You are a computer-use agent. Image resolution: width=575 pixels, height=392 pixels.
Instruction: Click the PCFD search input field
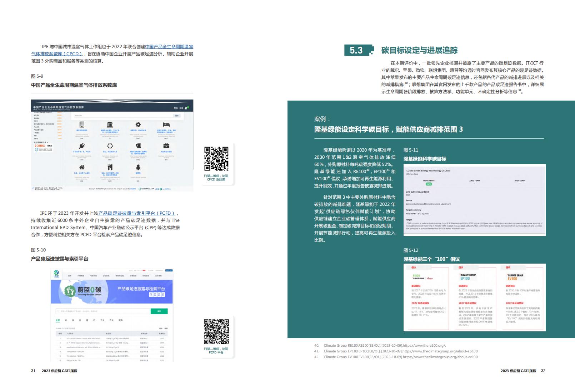103,311
